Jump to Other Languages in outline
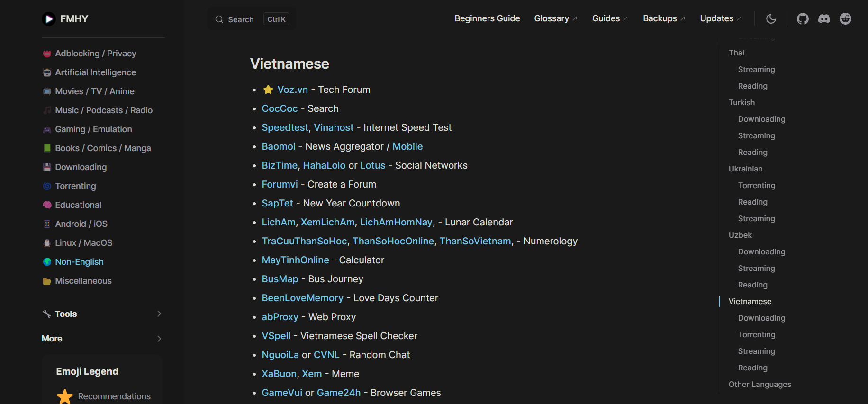Image resolution: width=868 pixels, height=404 pixels. point(759,384)
